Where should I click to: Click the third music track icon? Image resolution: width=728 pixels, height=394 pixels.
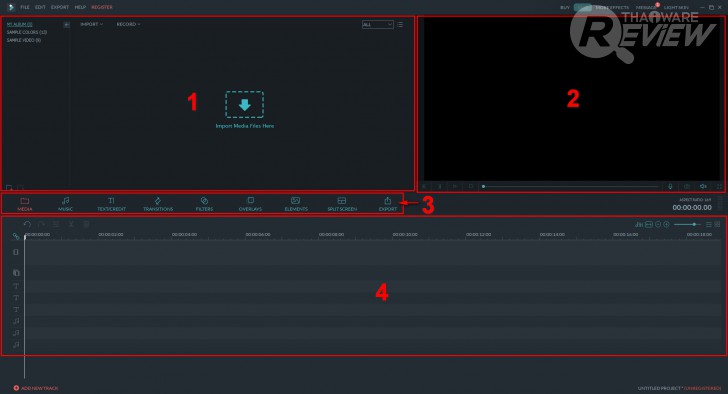pyautogui.click(x=16, y=344)
